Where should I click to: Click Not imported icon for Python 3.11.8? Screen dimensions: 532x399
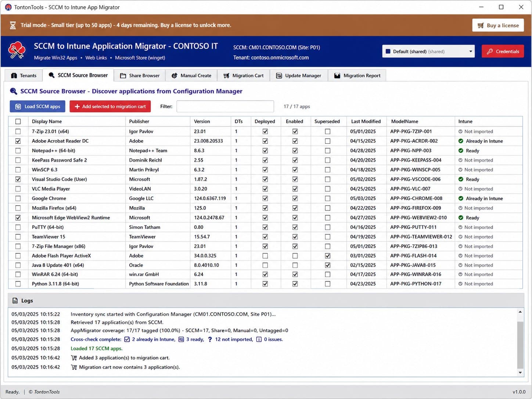point(460,284)
